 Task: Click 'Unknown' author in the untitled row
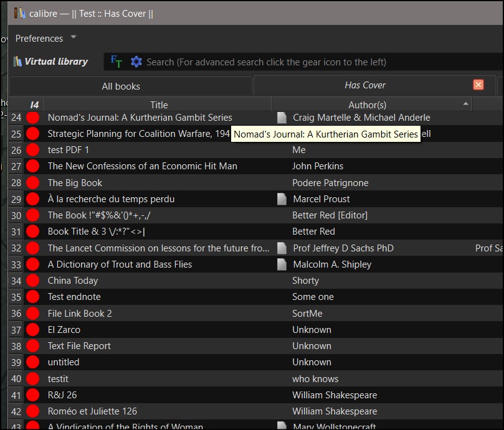tap(311, 362)
